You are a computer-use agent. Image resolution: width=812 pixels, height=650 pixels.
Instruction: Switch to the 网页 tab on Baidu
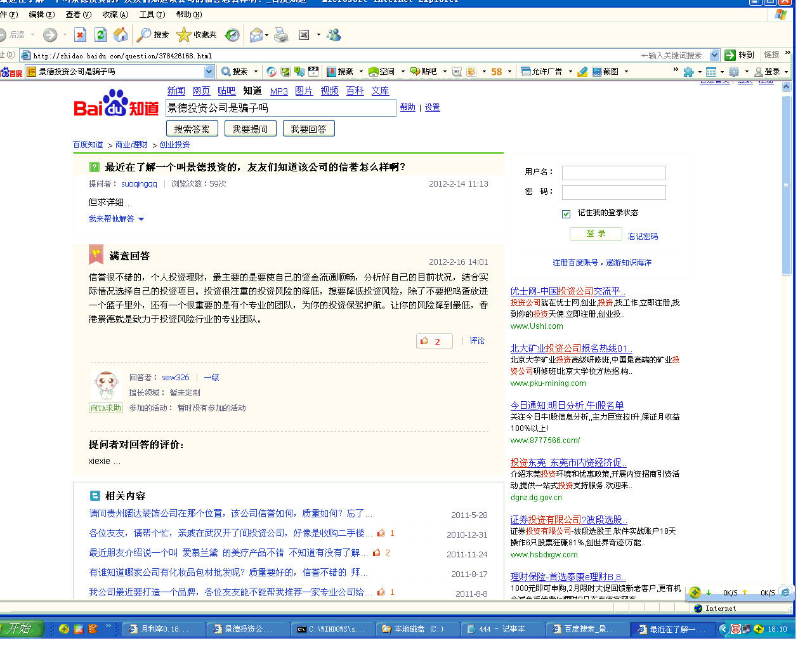(x=201, y=91)
